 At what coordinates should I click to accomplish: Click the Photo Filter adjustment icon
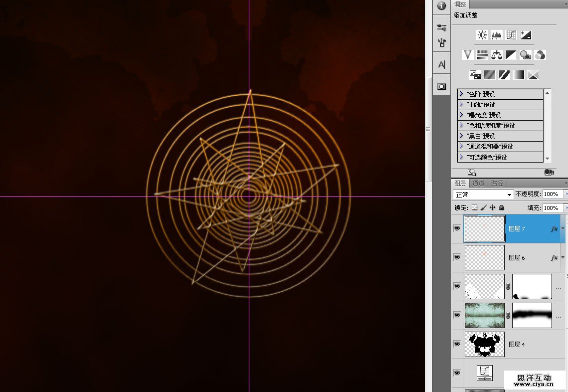[x=525, y=55]
